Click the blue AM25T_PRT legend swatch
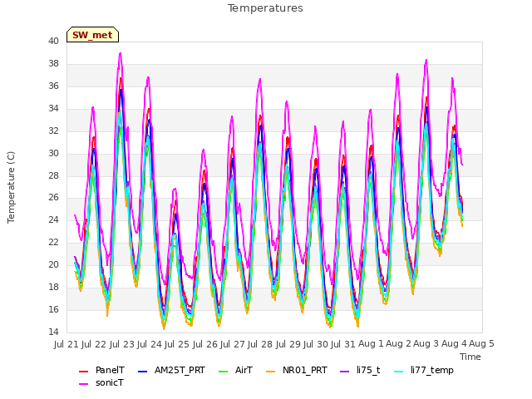This screenshot has height=399, width=532. click(143, 372)
